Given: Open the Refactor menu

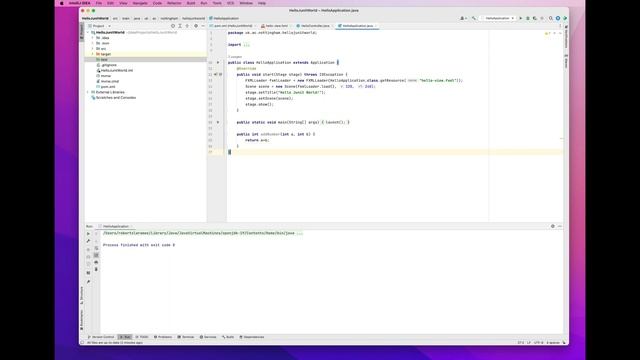Looking at the screenshot, I should coord(174,3).
